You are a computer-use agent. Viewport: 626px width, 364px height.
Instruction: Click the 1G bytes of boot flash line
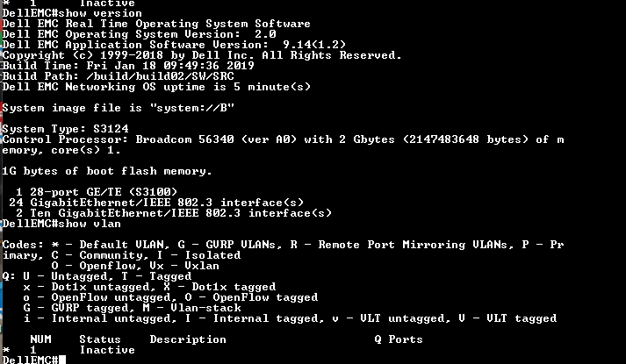click(x=107, y=171)
